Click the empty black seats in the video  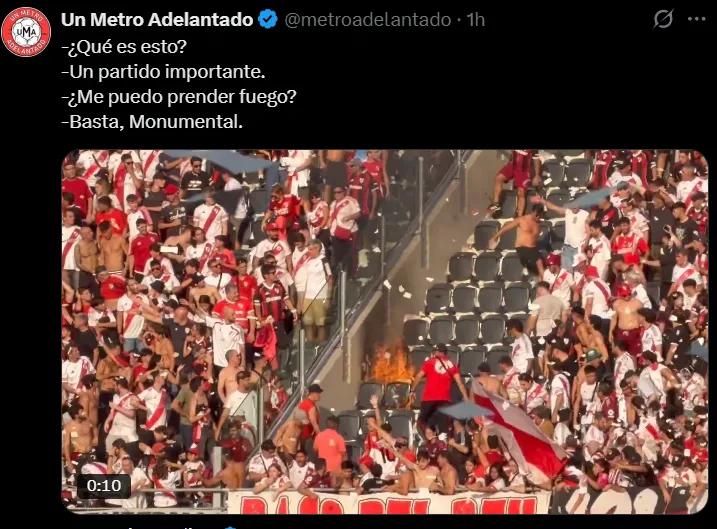[476, 297]
